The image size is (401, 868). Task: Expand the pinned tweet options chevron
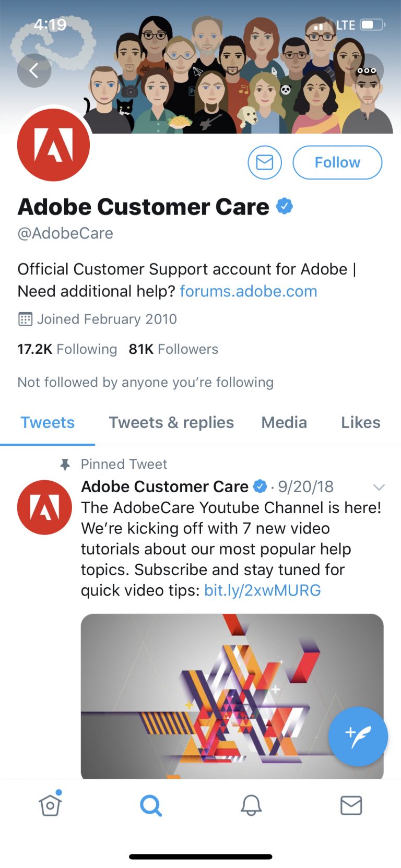tap(379, 487)
